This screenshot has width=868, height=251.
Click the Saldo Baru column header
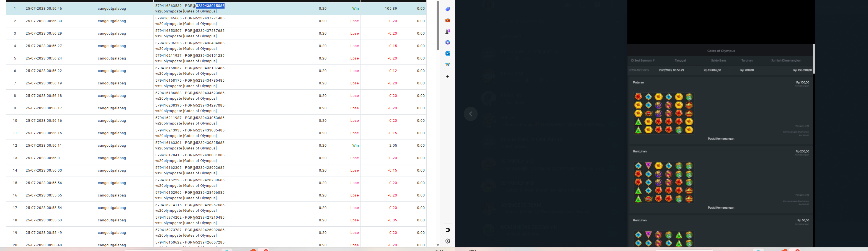coord(718,61)
